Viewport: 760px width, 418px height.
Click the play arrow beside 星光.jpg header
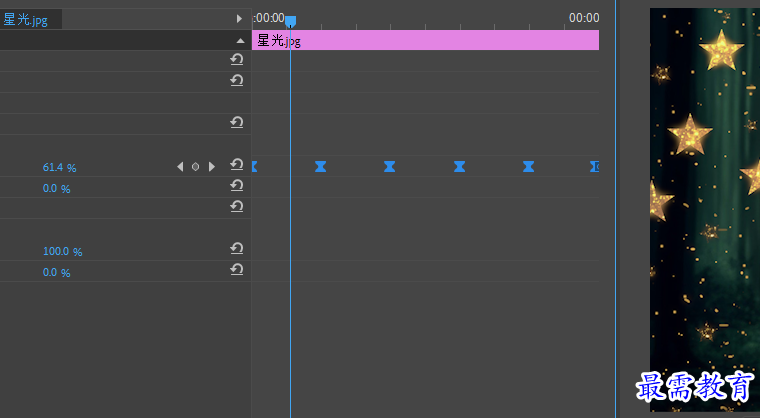click(239, 19)
